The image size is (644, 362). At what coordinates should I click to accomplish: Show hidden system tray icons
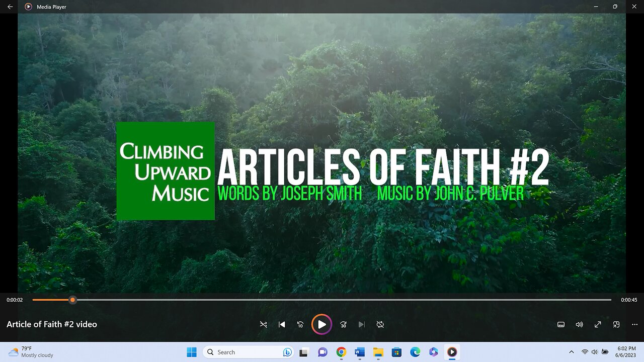[x=571, y=352]
